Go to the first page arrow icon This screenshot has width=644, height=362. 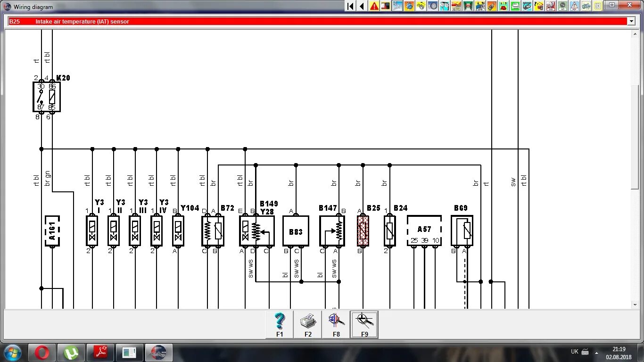click(350, 6)
